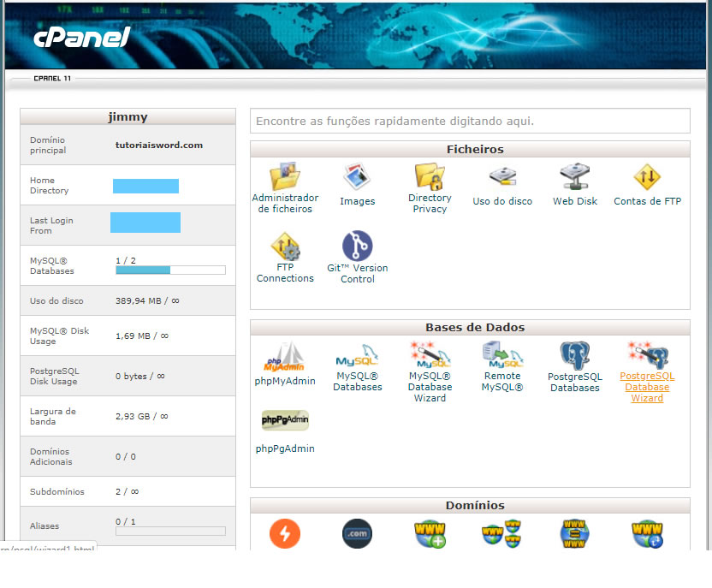Click the Aliases 0 / 1 usage bar

(x=170, y=532)
